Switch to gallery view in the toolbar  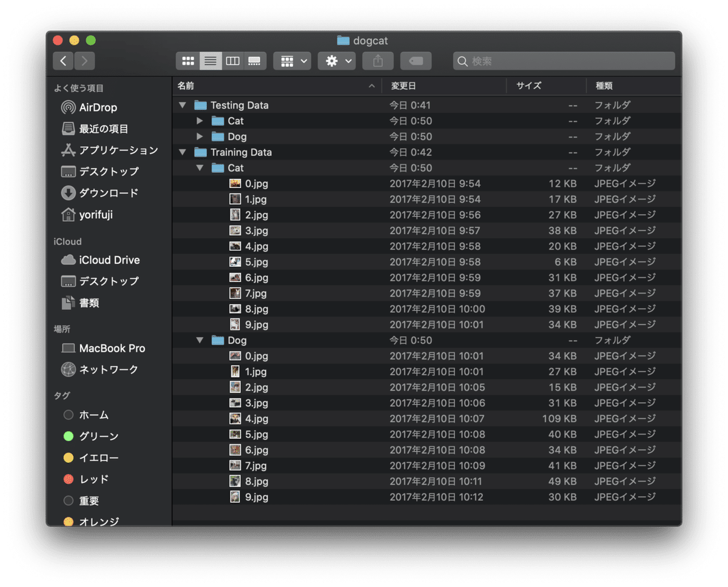254,61
